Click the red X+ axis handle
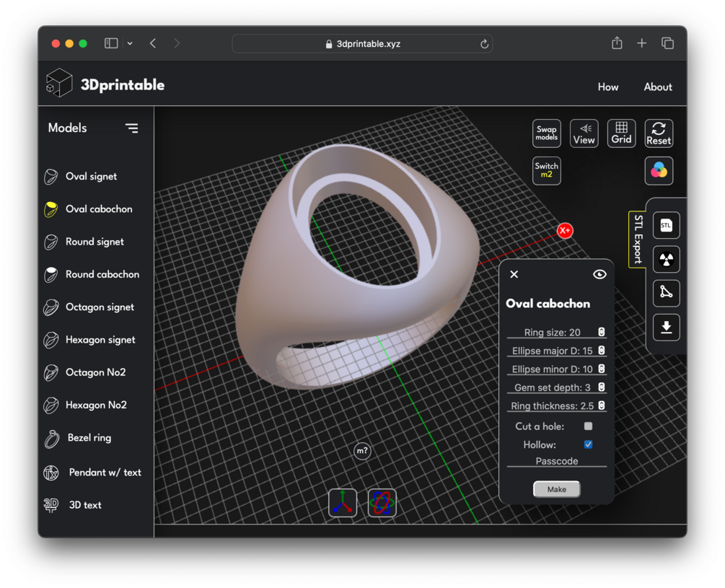725x588 pixels. [565, 230]
